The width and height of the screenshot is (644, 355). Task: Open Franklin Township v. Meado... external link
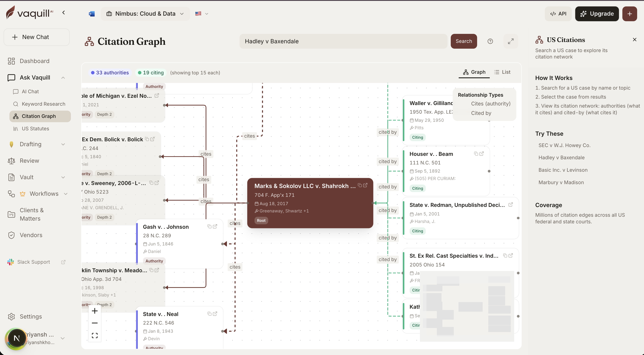tap(157, 270)
